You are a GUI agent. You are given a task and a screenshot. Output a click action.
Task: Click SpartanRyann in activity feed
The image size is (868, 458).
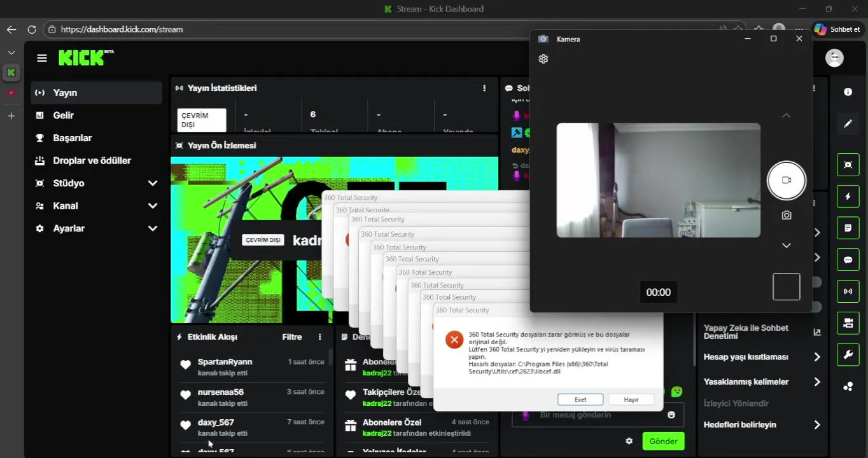pyautogui.click(x=225, y=362)
